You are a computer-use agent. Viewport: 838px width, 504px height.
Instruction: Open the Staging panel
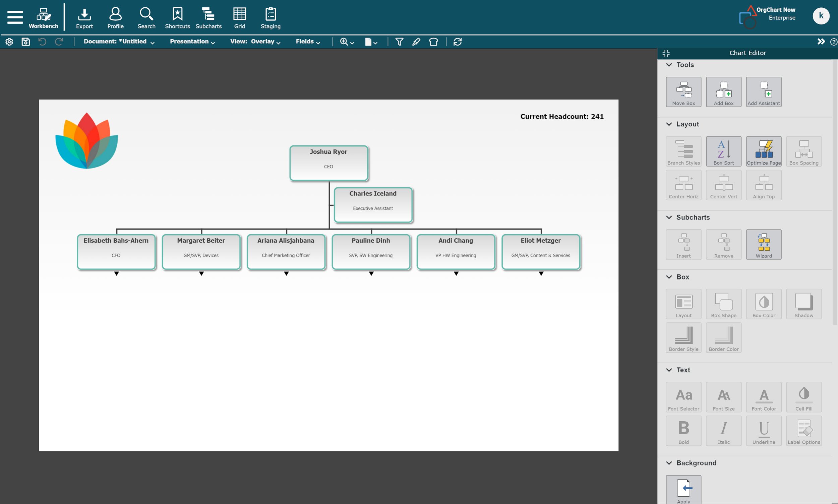click(271, 18)
